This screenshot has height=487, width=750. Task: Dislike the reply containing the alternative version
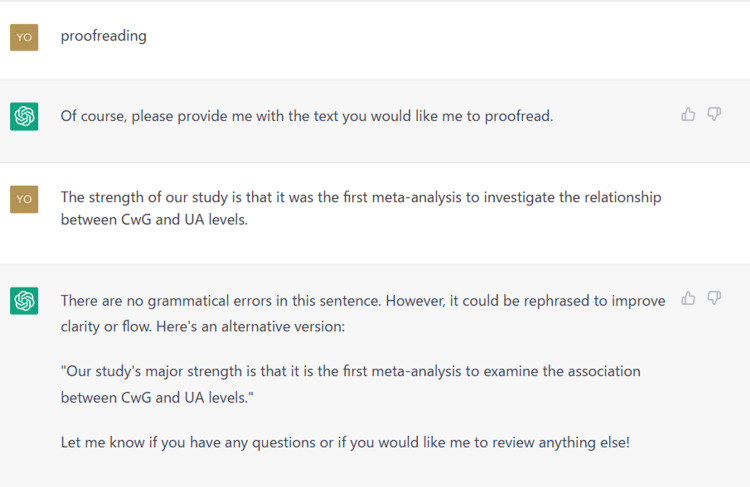[x=714, y=298]
